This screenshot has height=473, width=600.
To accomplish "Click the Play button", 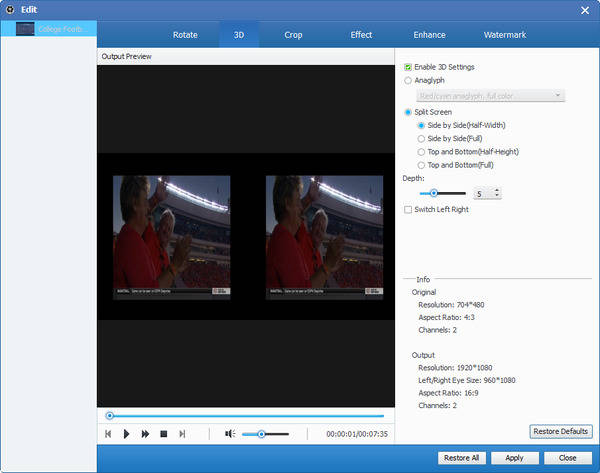I will (126, 434).
